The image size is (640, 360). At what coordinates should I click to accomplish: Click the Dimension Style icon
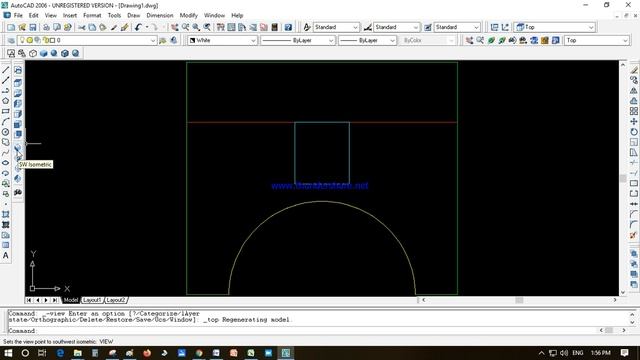click(367, 27)
